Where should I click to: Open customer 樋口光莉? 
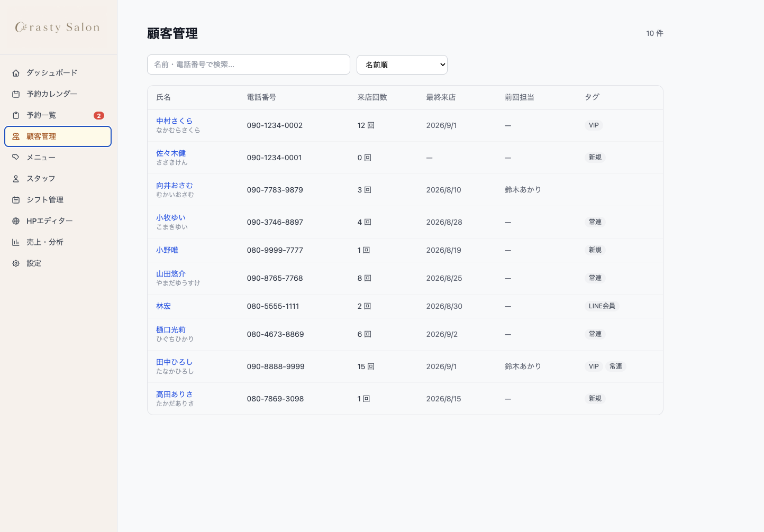[x=171, y=330]
